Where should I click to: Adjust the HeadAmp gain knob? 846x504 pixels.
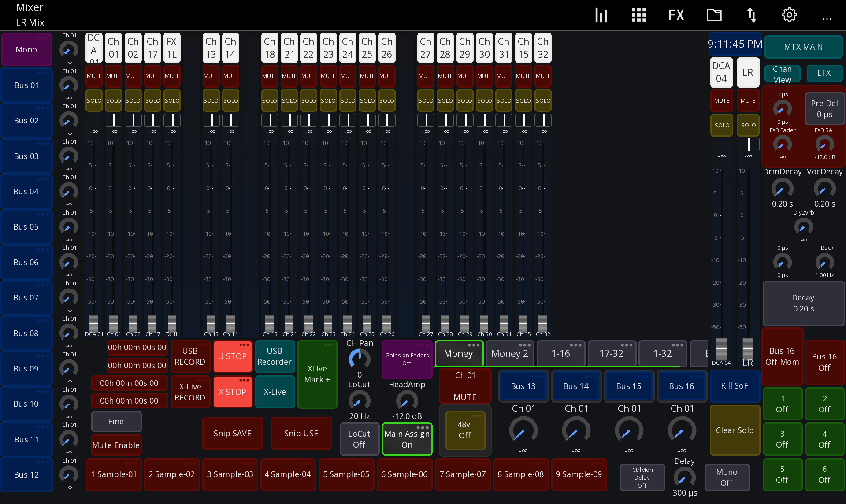coord(407,401)
